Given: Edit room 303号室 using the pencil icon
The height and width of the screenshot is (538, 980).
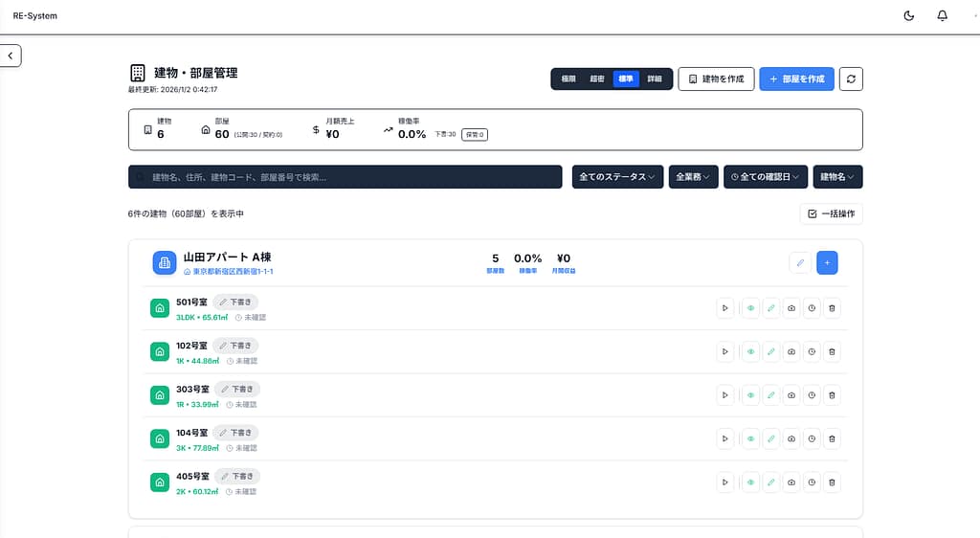Looking at the screenshot, I should pyautogui.click(x=770, y=394).
